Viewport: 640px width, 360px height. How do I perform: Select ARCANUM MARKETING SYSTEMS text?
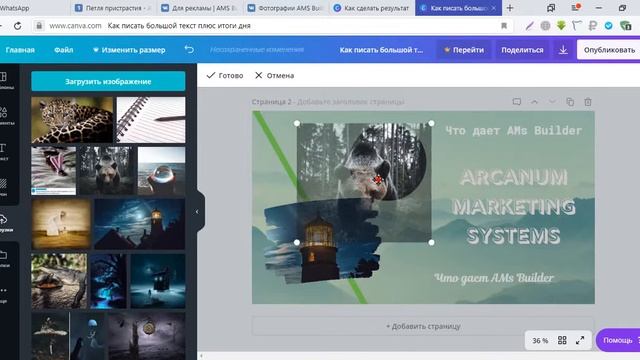(x=514, y=207)
